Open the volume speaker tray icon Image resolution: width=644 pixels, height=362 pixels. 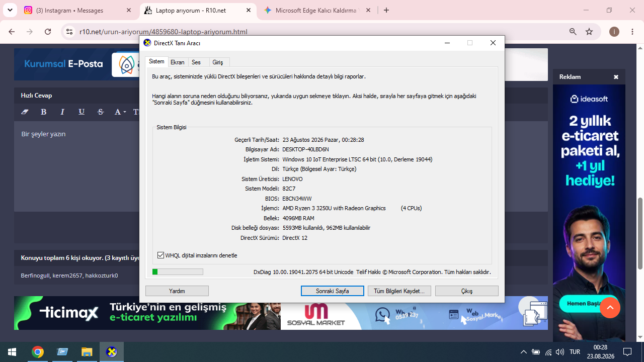(560, 352)
